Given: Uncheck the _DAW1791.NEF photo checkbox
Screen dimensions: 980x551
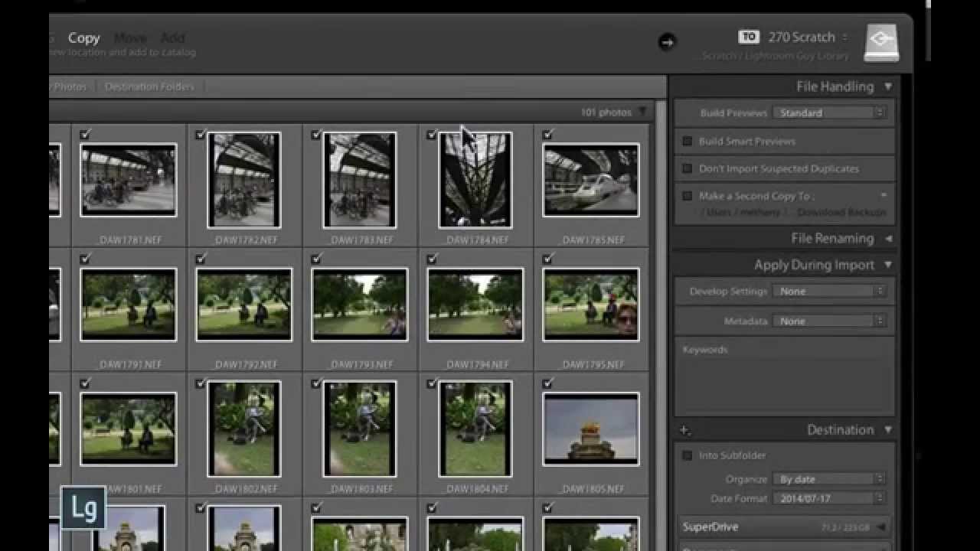Looking at the screenshot, I should pyautogui.click(x=85, y=259).
